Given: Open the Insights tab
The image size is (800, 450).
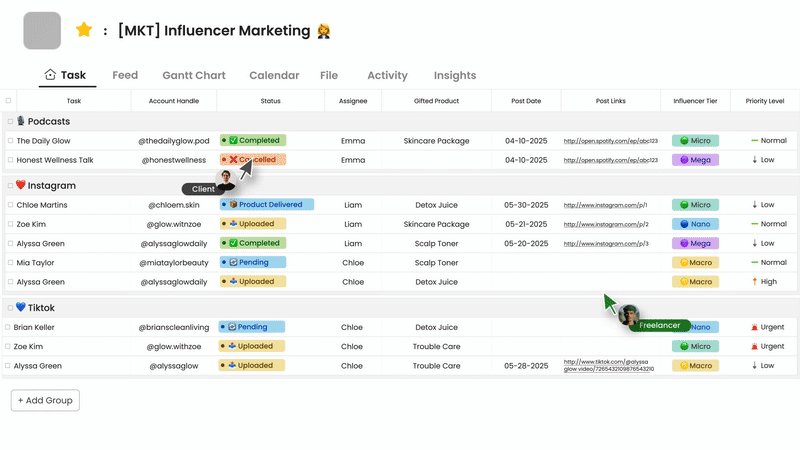Looking at the screenshot, I should tap(454, 75).
